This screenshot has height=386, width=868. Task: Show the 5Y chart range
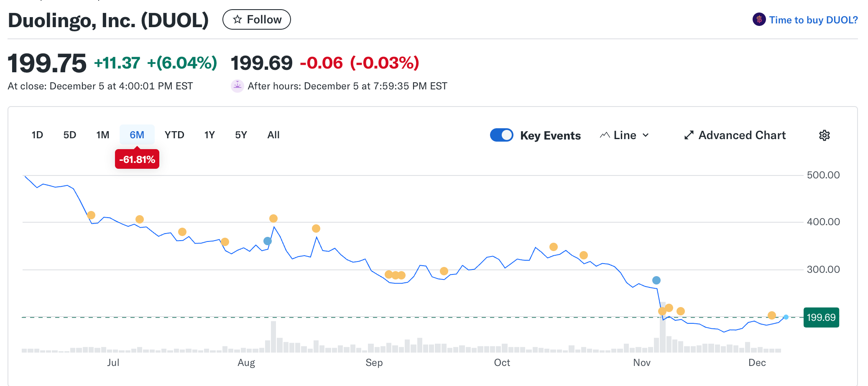click(241, 135)
